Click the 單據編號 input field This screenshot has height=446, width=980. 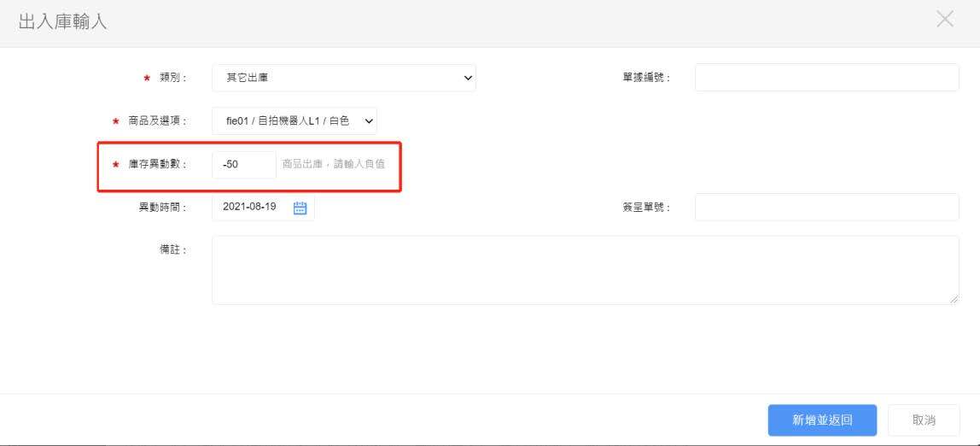(x=826, y=78)
